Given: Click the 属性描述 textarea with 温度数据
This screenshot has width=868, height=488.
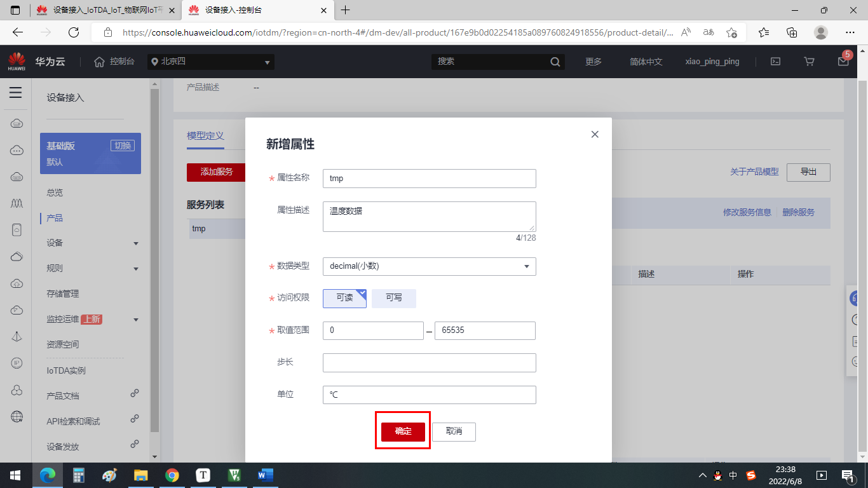Looking at the screenshot, I should coord(430,217).
